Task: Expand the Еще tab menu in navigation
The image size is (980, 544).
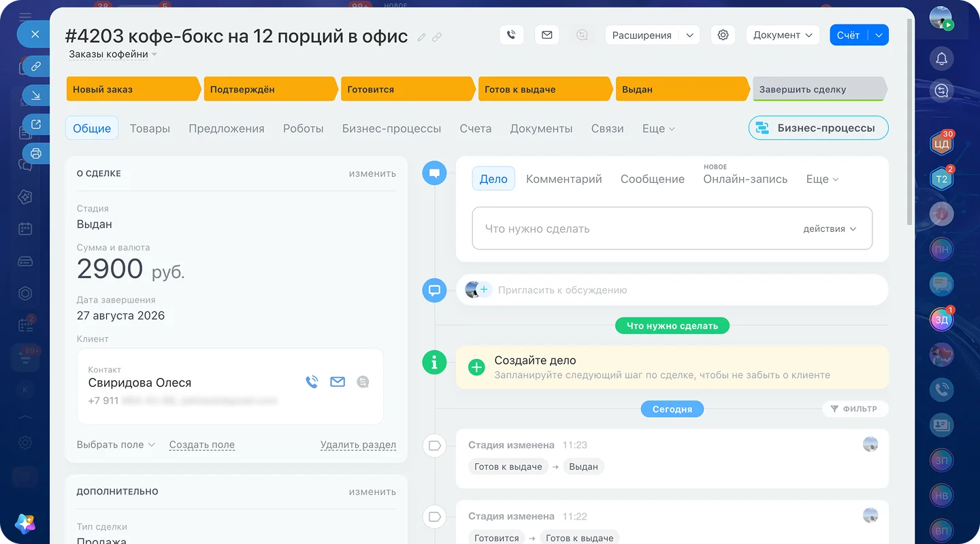Action: (658, 129)
